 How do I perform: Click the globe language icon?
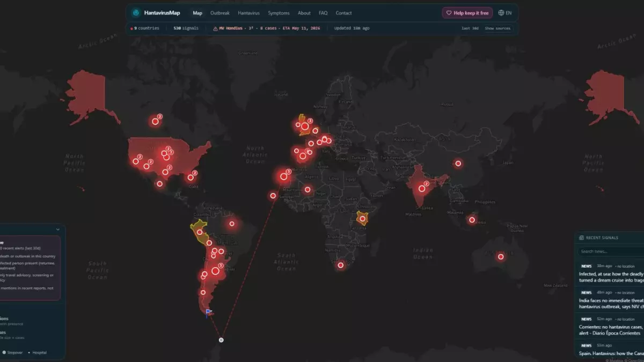click(x=501, y=13)
